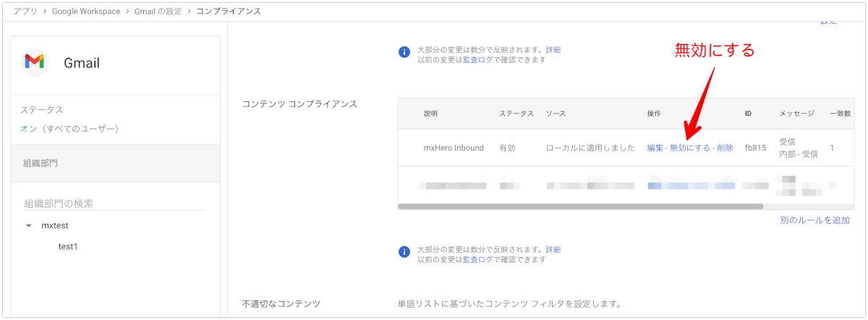
Task: Click the upper blue info icon
Action: point(404,51)
